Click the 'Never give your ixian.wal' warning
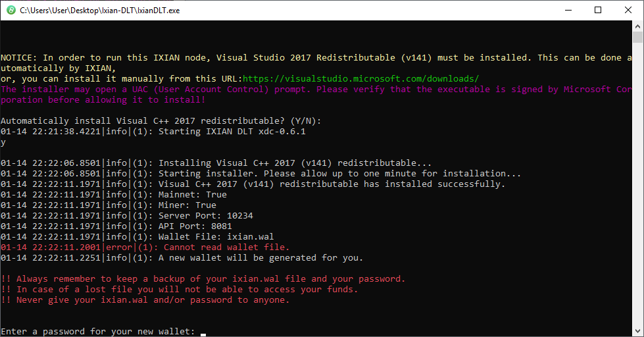644x337 pixels. point(145,300)
